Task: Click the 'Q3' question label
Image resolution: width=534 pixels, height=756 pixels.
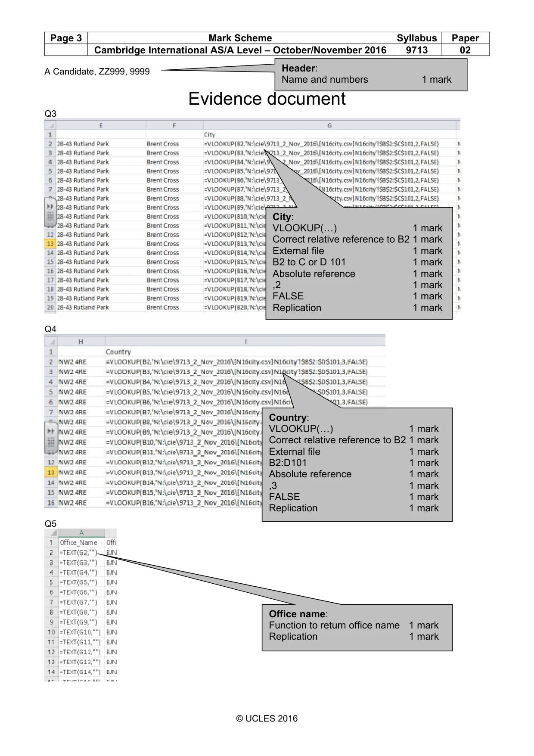Action: click(50, 114)
